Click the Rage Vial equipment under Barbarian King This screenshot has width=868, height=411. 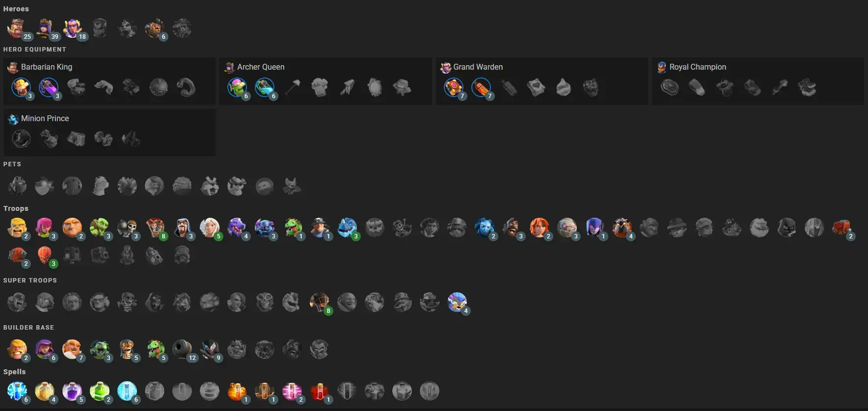tap(49, 87)
